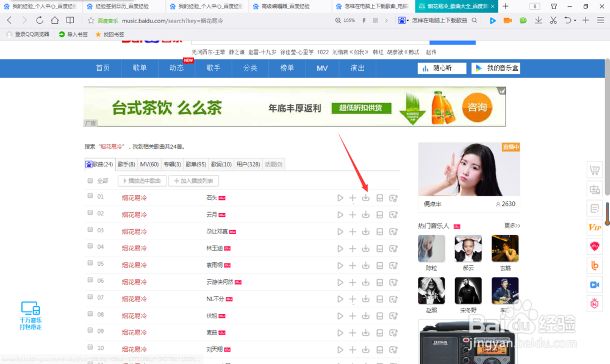Open the browser downloads icon
This screenshot has height=364, width=610.
point(539,20)
